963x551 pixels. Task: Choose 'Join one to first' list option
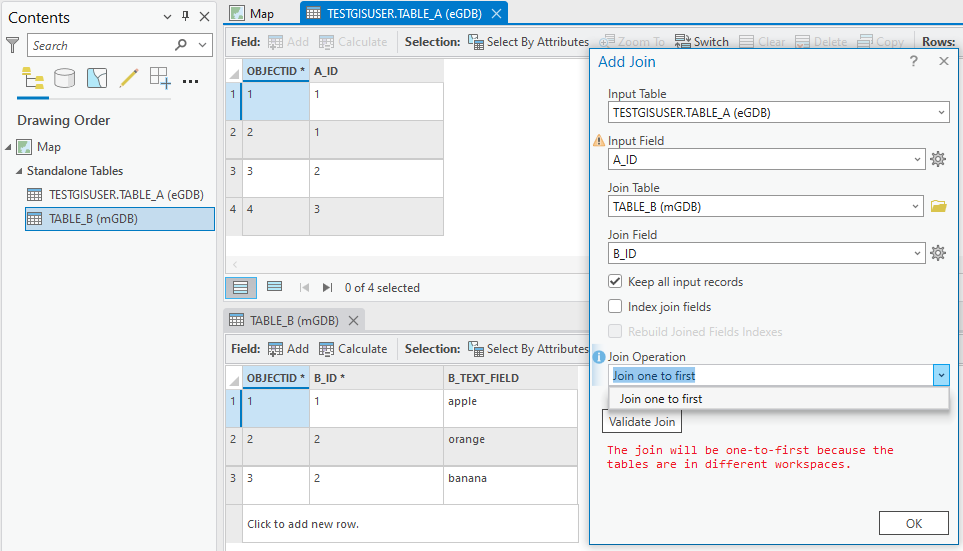pyautogui.click(x=779, y=399)
